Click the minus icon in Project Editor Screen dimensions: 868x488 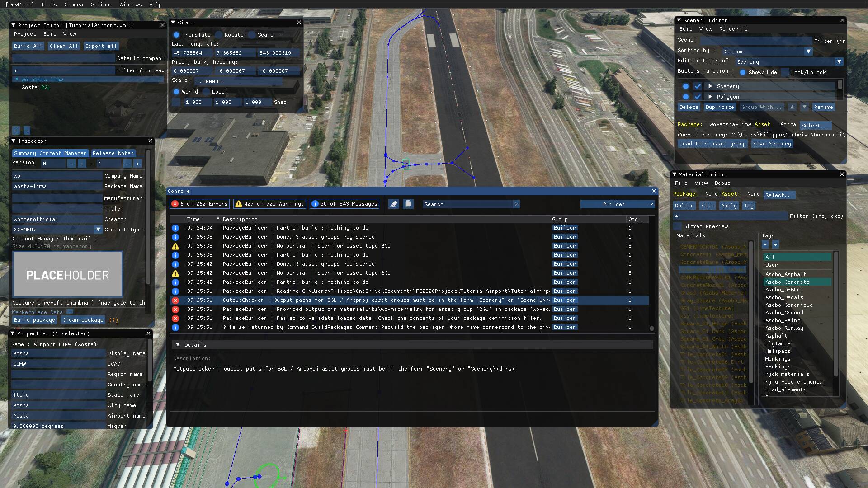tap(27, 131)
